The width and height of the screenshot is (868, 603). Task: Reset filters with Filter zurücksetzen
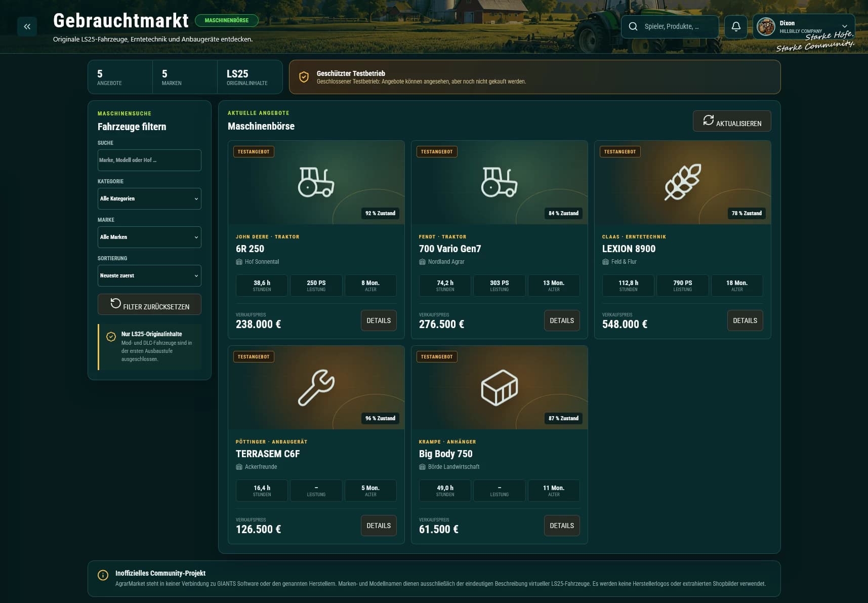149,304
